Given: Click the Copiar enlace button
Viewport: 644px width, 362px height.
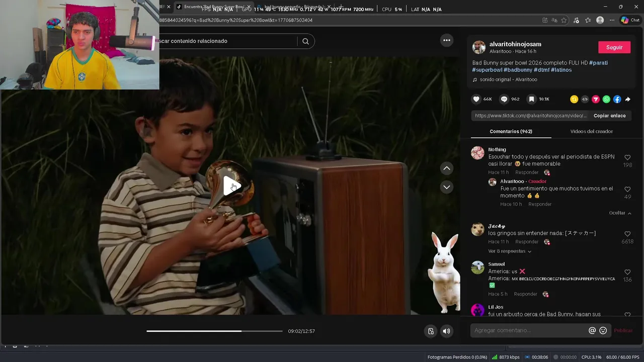Looking at the screenshot, I should pyautogui.click(x=609, y=116).
